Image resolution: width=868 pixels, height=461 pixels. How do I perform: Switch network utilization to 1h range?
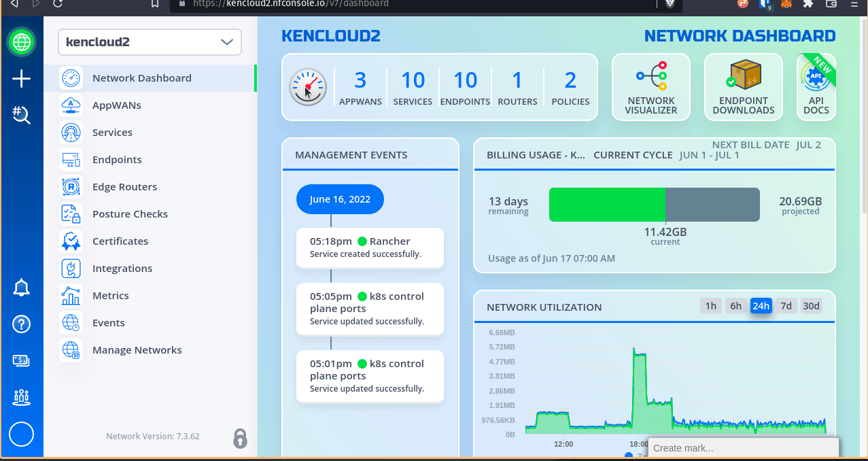(x=710, y=306)
